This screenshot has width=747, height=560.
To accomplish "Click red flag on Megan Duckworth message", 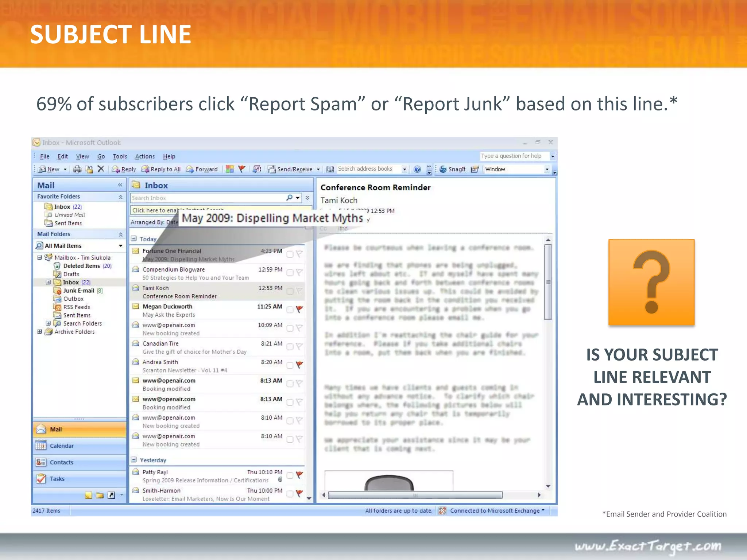I will (x=299, y=309).
